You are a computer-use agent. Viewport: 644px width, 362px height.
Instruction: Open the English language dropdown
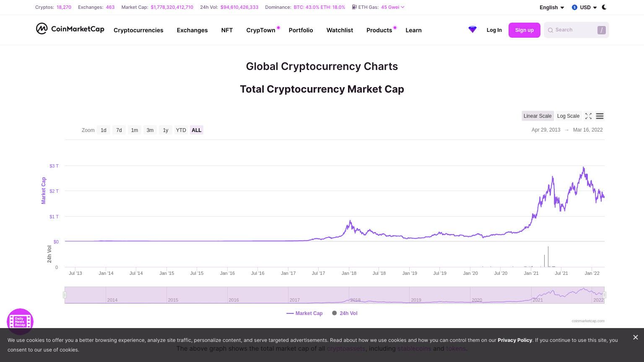(x=552, y=7)
